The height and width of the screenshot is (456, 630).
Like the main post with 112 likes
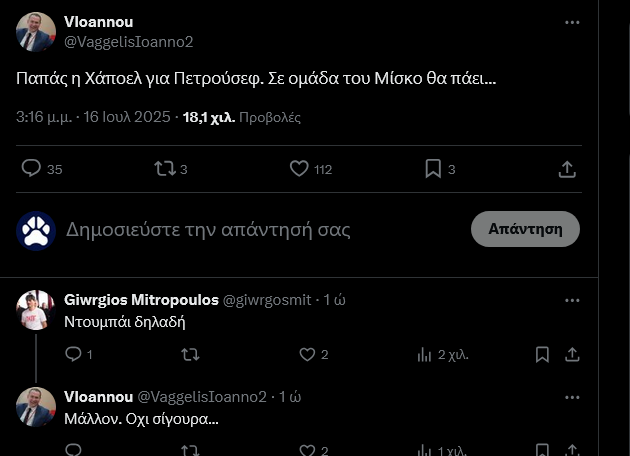(x=299, y=169)
